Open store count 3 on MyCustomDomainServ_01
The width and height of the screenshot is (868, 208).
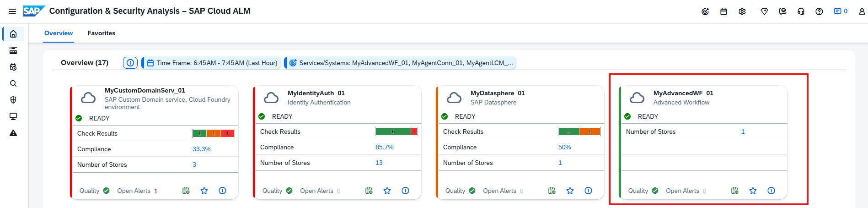coord(194,164)
